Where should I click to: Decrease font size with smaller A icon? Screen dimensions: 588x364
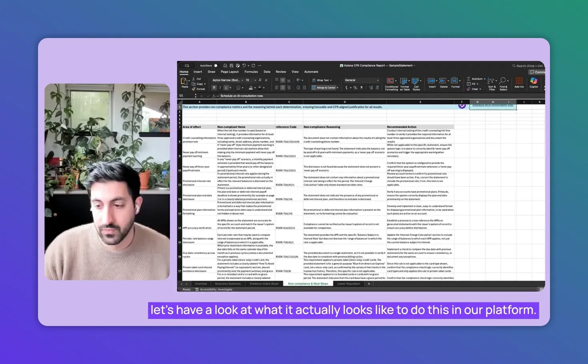pos(266,80)
